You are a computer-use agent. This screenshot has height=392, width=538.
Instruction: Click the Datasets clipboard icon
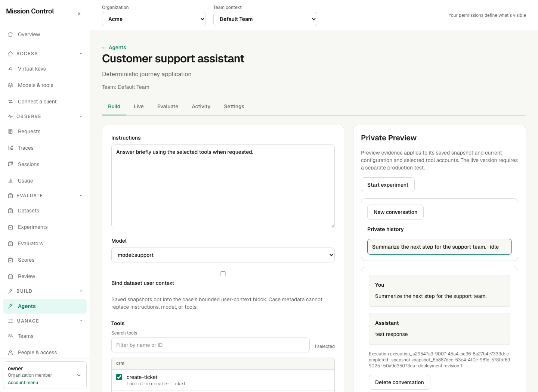[x=10, y=211]
